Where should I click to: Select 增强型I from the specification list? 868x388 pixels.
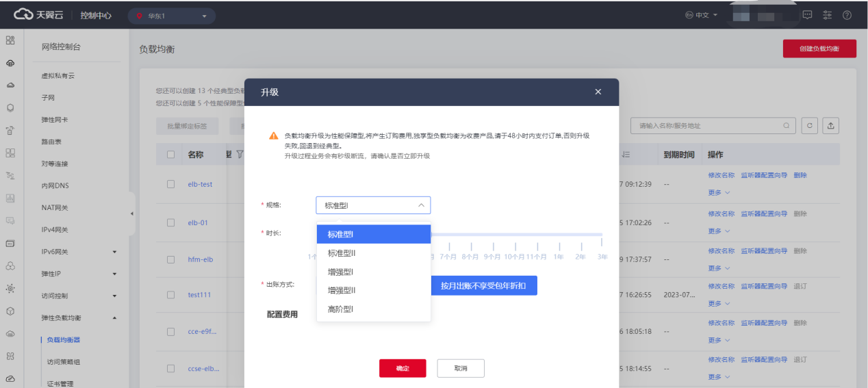(340, 272)
